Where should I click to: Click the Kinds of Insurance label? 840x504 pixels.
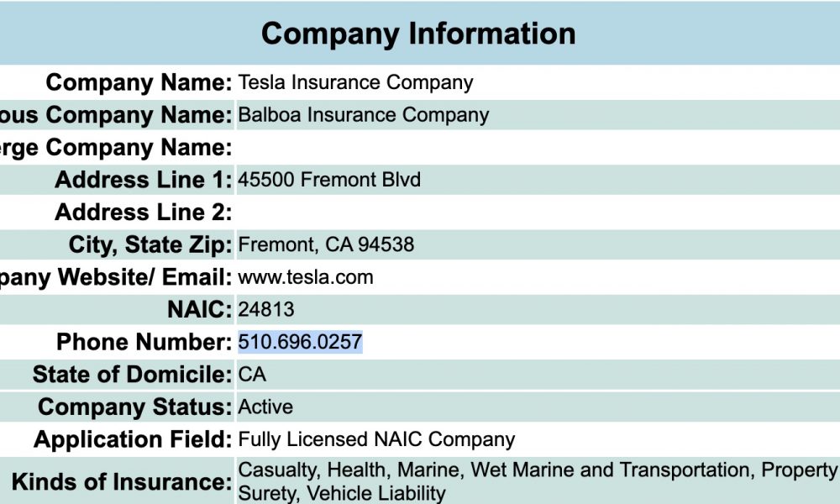coord(122,481)
